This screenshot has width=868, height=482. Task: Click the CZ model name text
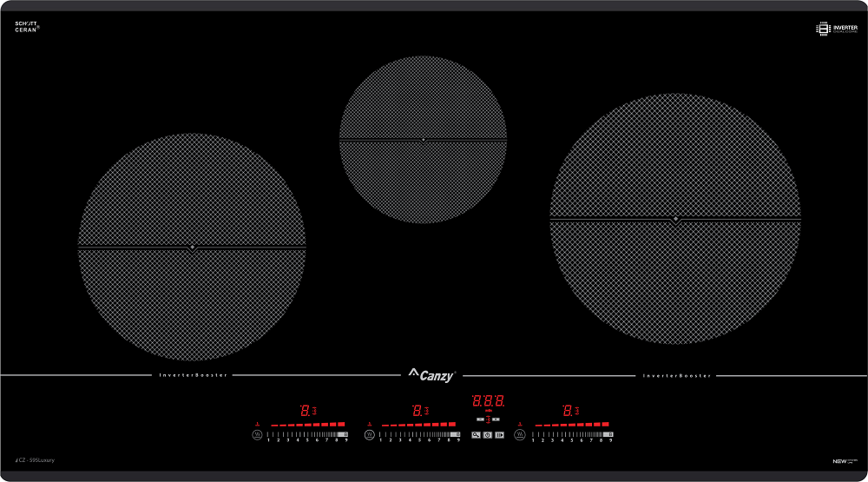35,460
